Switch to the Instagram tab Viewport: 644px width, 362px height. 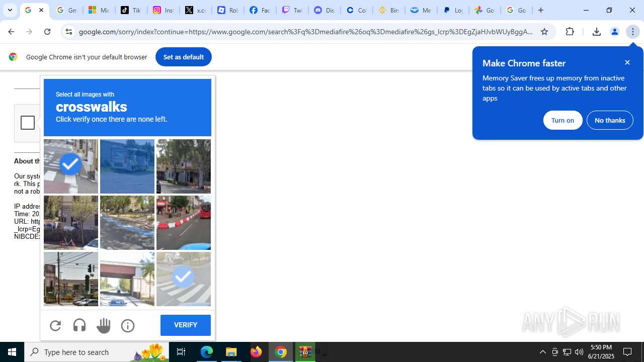[x=163, y=10]
